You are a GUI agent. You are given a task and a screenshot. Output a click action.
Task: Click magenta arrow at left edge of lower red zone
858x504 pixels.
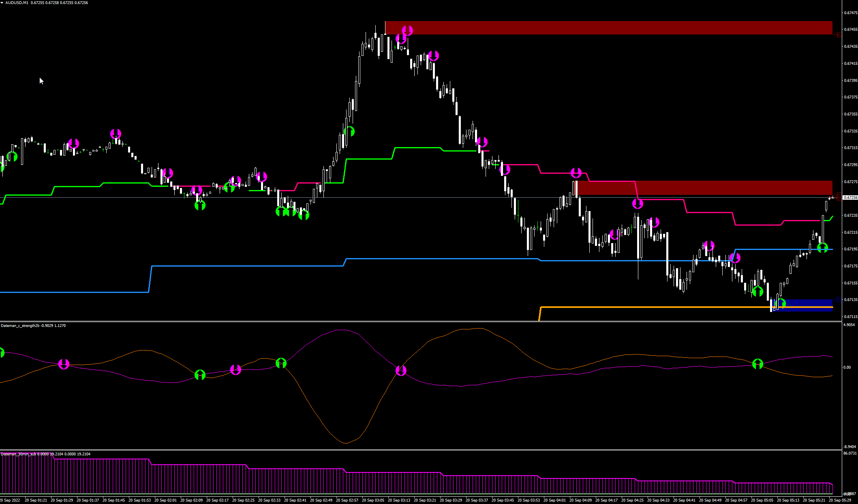[576, 173]
